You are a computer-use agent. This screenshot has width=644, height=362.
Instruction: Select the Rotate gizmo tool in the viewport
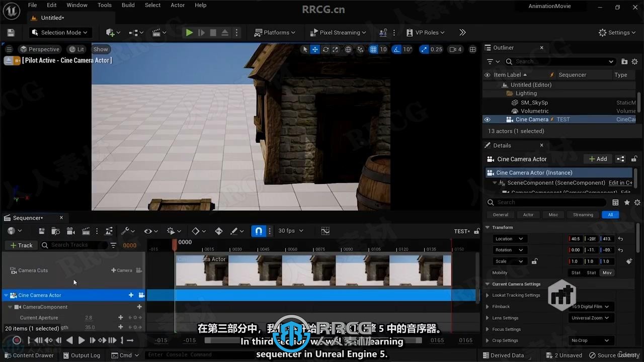pyautogui.click(x=326, y=49)
